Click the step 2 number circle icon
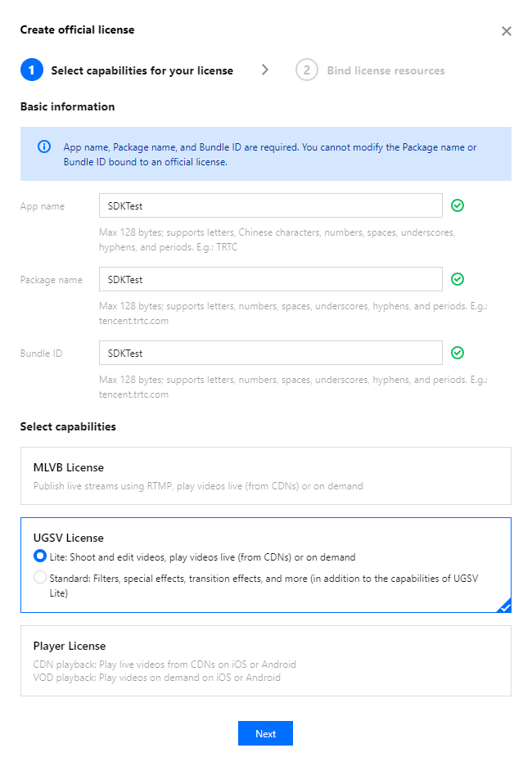This screenshot has width=532, height=766. (306, 70)
